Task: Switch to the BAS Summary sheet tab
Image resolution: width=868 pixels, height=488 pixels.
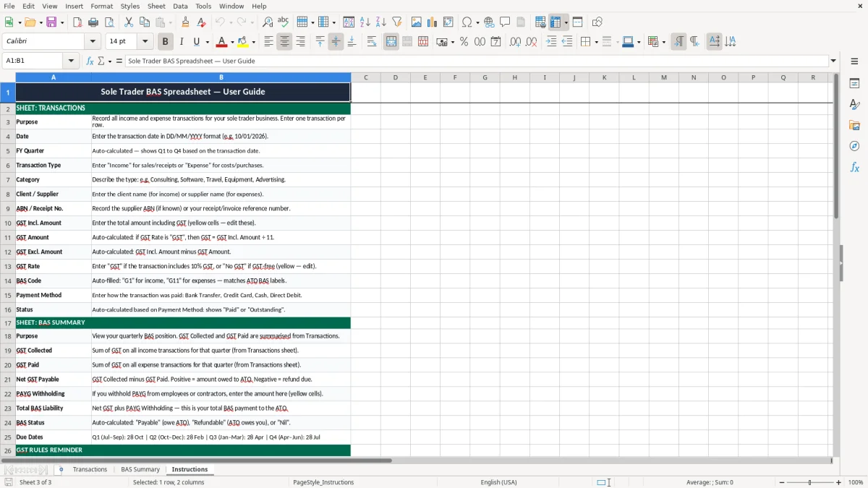Action: 140,469
